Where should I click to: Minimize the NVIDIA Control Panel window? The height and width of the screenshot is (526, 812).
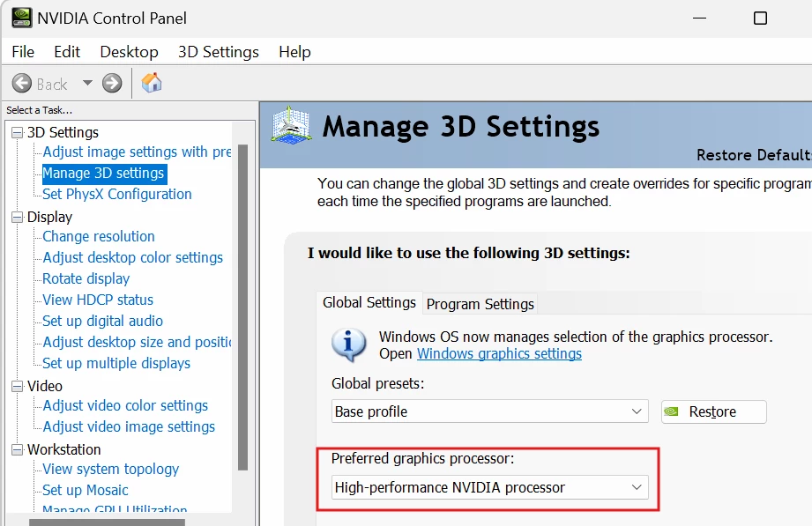point(700,19)
